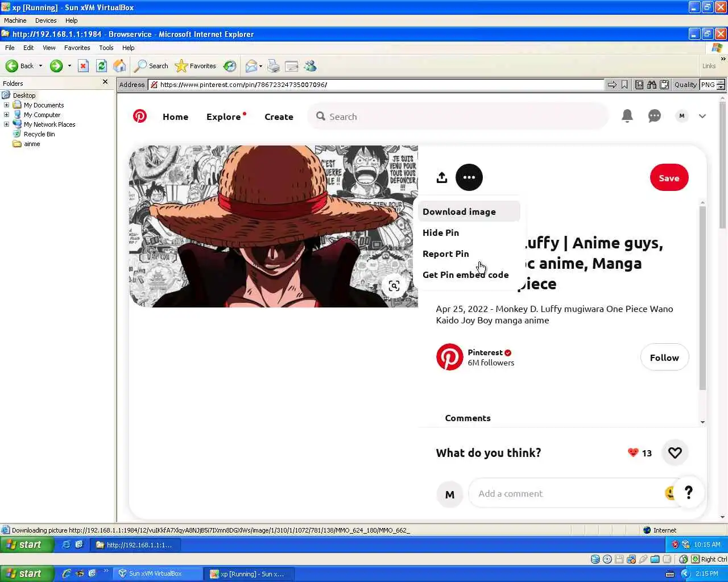Click the Go arrow beside address bar
728x582 pixels.
[x=612, y=85]
